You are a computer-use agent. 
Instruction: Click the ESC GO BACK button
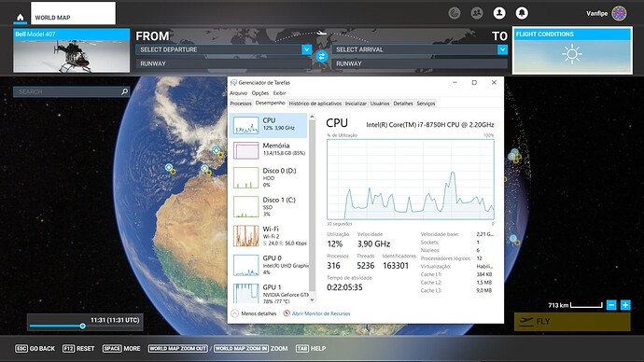(35, 348)
